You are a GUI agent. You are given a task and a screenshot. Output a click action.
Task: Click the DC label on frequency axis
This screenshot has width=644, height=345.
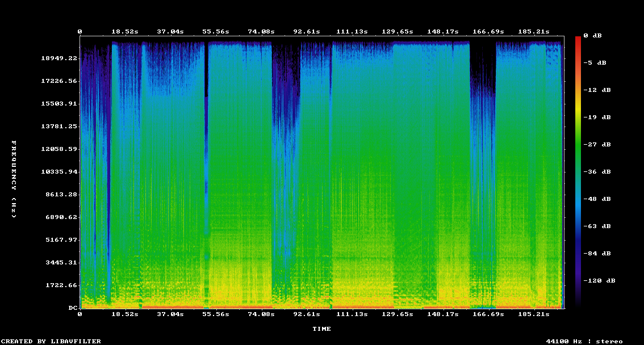tap(73, 308)
